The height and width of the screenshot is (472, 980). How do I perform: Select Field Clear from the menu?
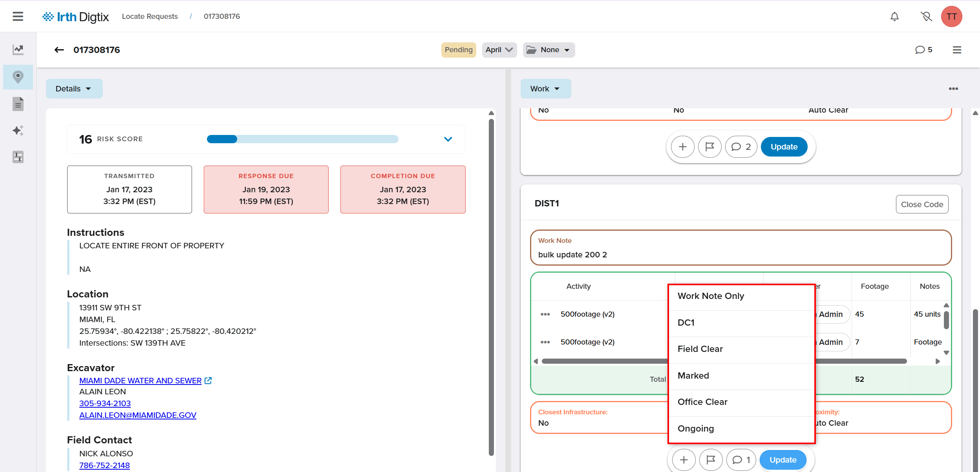point(700,349)
